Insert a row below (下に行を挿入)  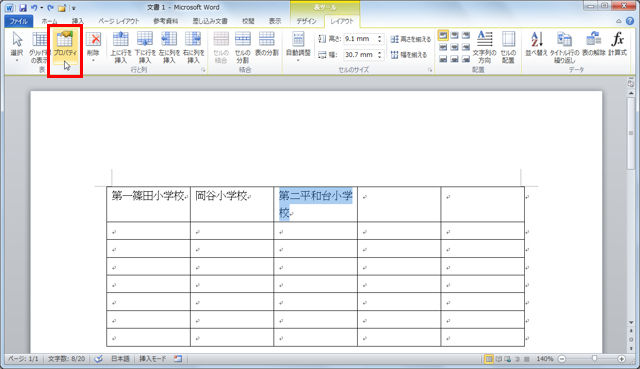[145, 47]
